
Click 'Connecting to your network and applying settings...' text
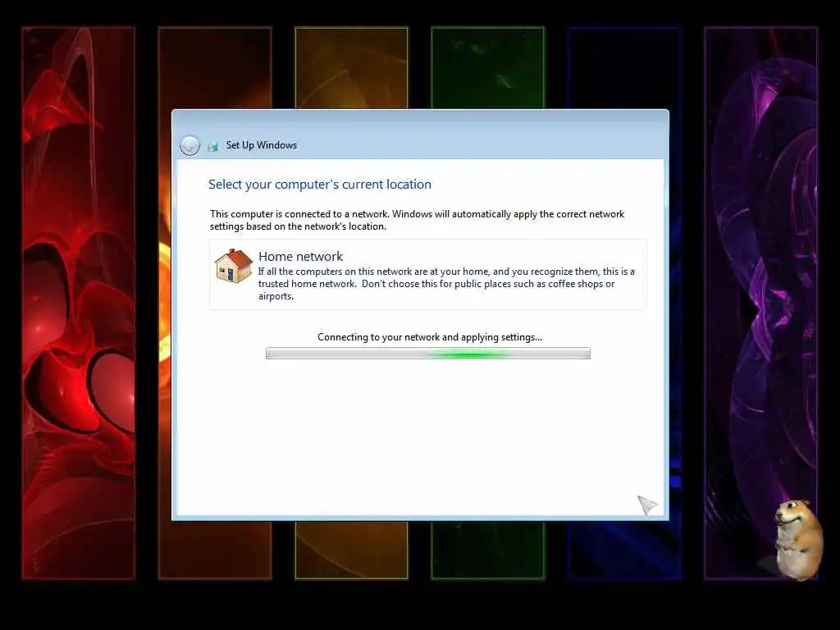(x=430, y=337)
